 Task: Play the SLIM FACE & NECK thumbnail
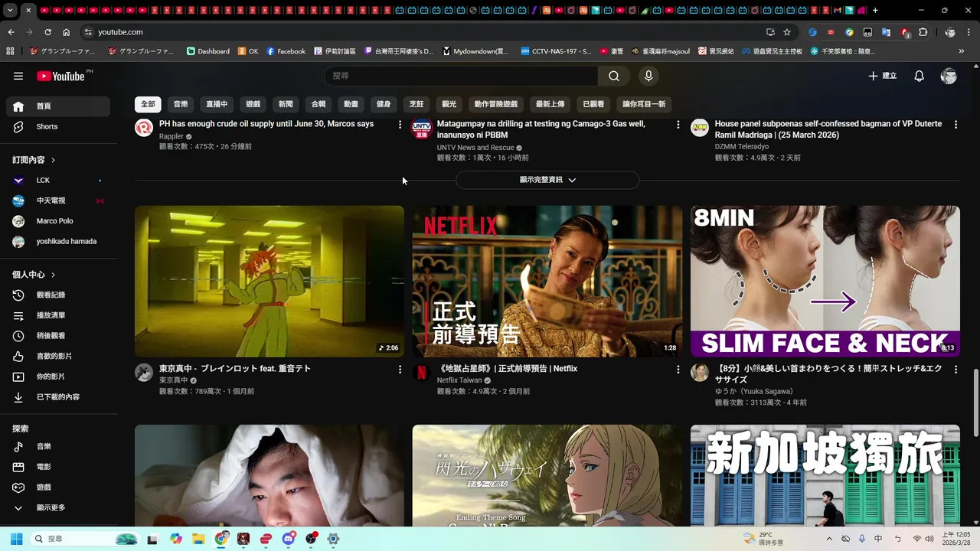click(x=825, y=281)
